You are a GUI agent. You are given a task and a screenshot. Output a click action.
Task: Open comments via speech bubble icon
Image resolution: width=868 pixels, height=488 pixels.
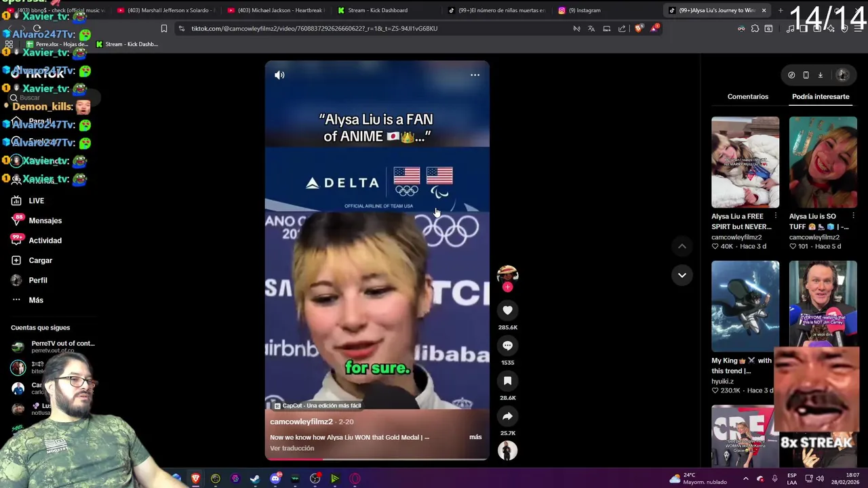[507, 346]
